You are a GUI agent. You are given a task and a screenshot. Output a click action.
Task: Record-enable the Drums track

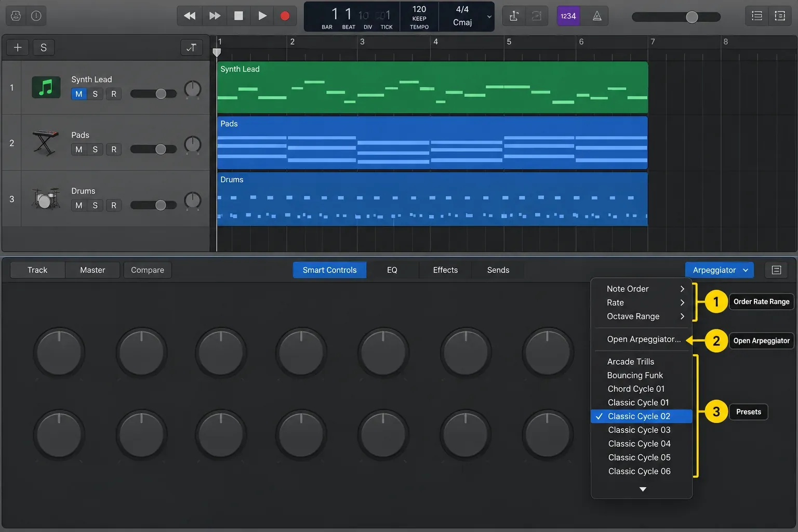114,205
